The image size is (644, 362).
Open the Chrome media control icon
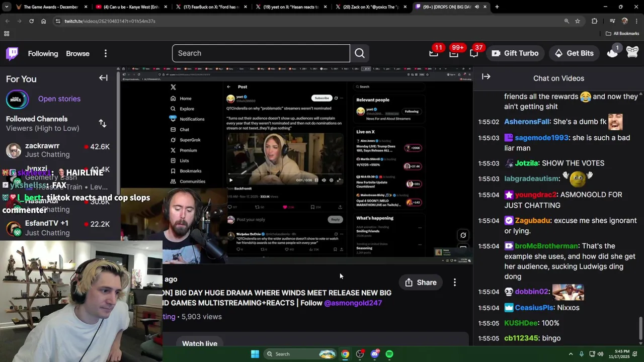click(x=612, y=21)
